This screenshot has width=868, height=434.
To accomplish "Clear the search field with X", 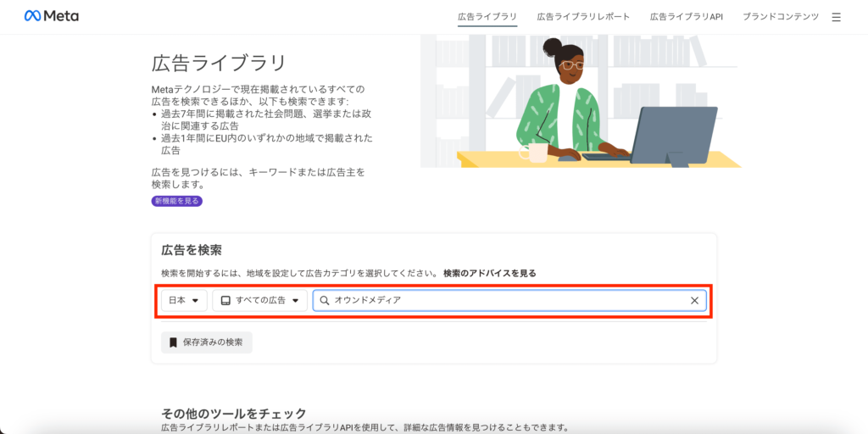I will point(694,301).
